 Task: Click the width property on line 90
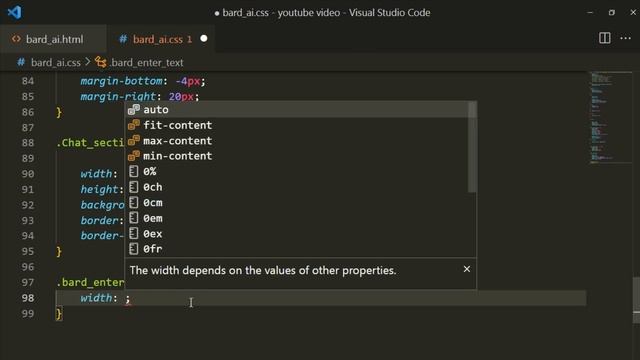coord(96,174)
